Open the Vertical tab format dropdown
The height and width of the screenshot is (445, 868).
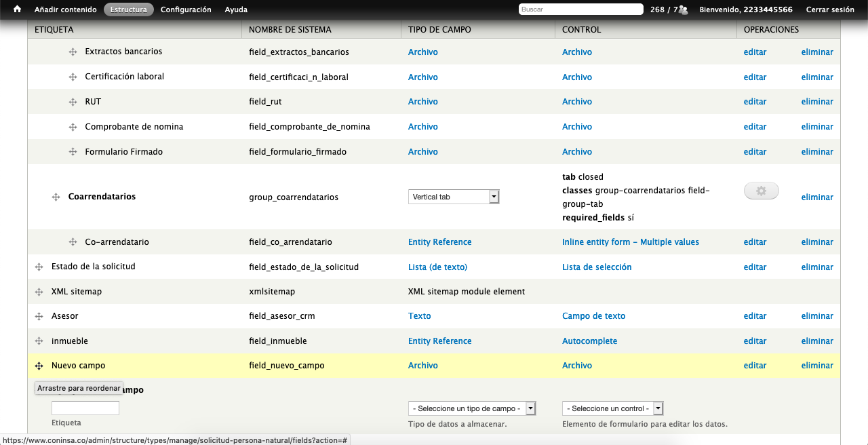click(x=454, y=197)
